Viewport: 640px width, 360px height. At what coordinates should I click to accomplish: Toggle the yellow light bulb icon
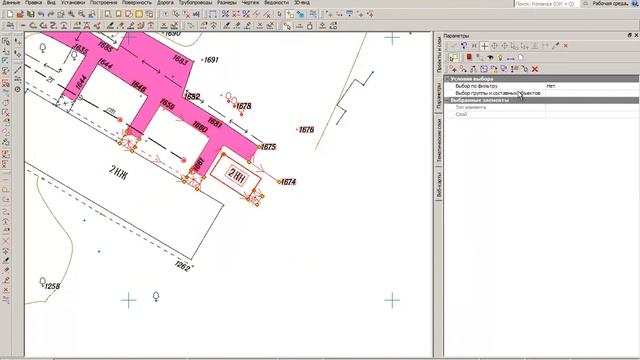pos(500,58)
